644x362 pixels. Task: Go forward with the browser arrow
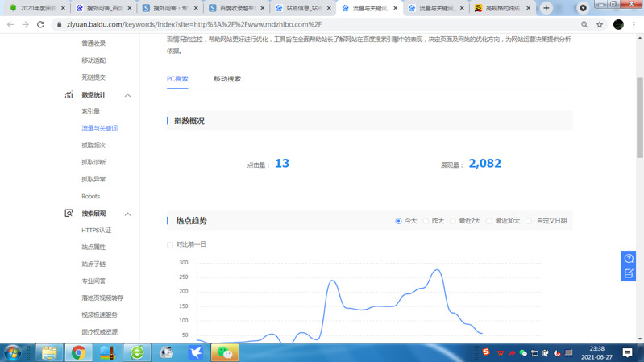26,25
